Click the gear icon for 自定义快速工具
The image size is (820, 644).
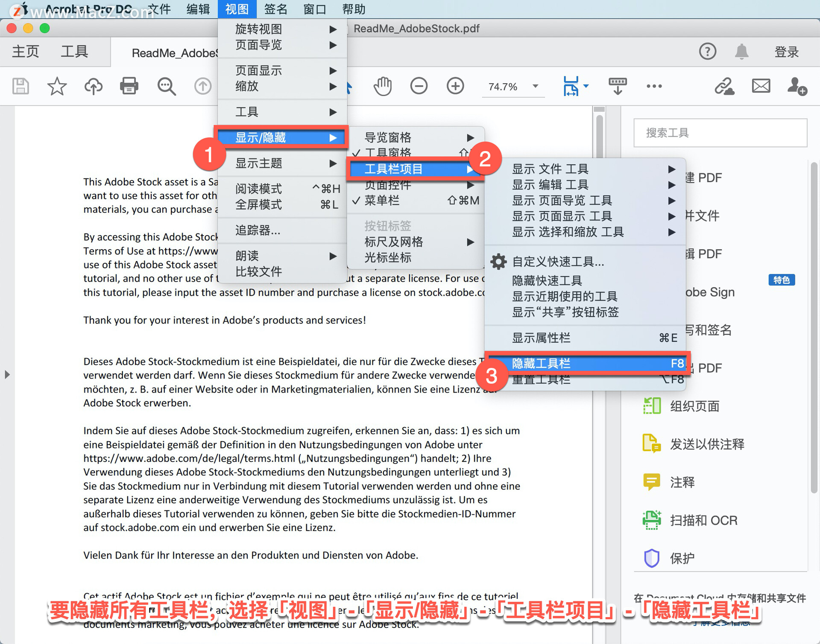pos(498,262)
